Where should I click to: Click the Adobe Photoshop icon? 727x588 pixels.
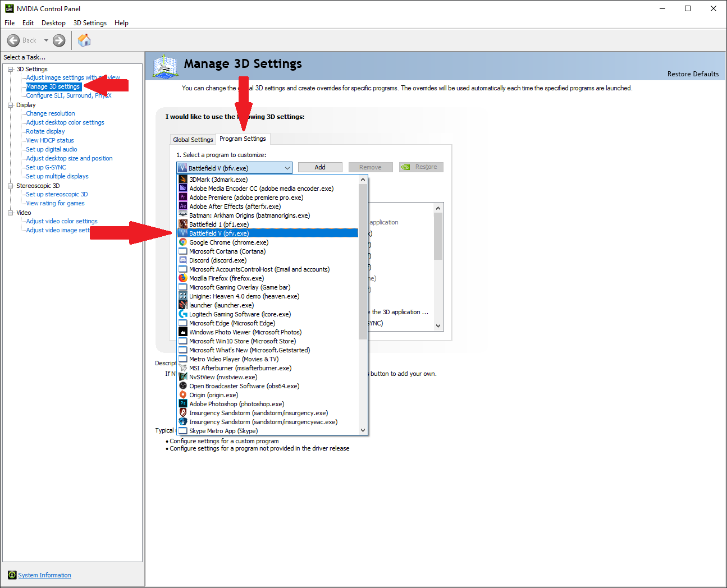[x=183, y=404]
